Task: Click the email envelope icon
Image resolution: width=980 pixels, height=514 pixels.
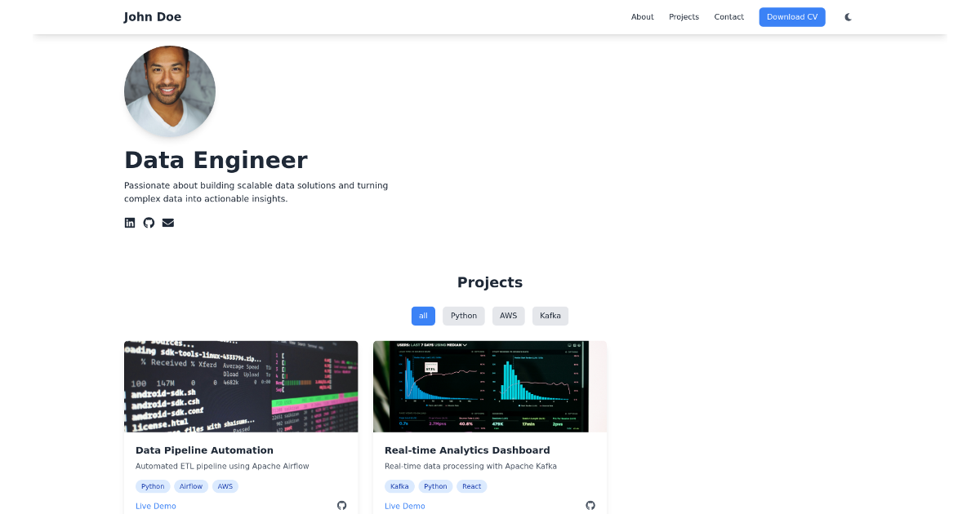Action: pyautogui.click(x=167, y=222)
